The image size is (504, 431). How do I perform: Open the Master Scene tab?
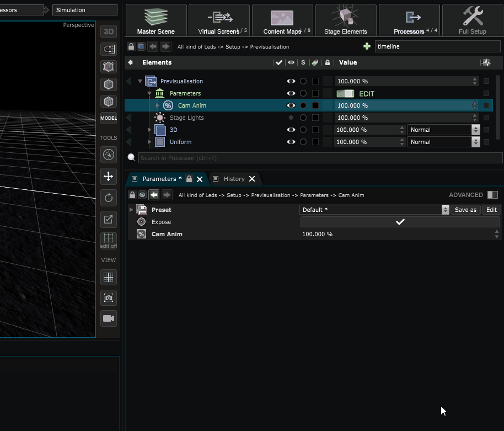[156, 20]
